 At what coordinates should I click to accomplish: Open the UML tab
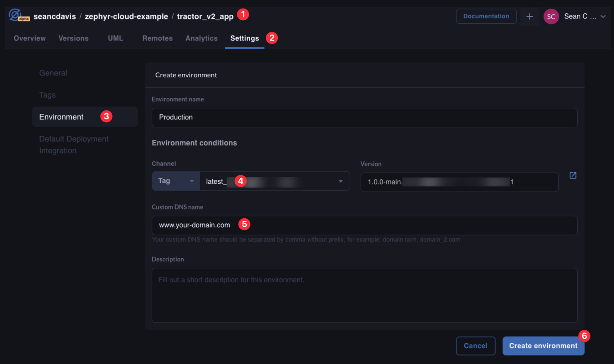(115, 38)
